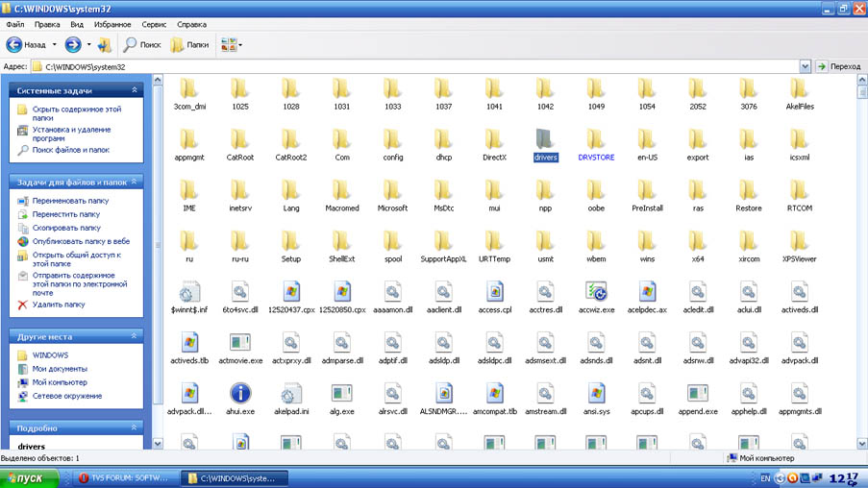
Task: Click the пуск Start button
Action: pyautogui.click(x=29, y=477)
